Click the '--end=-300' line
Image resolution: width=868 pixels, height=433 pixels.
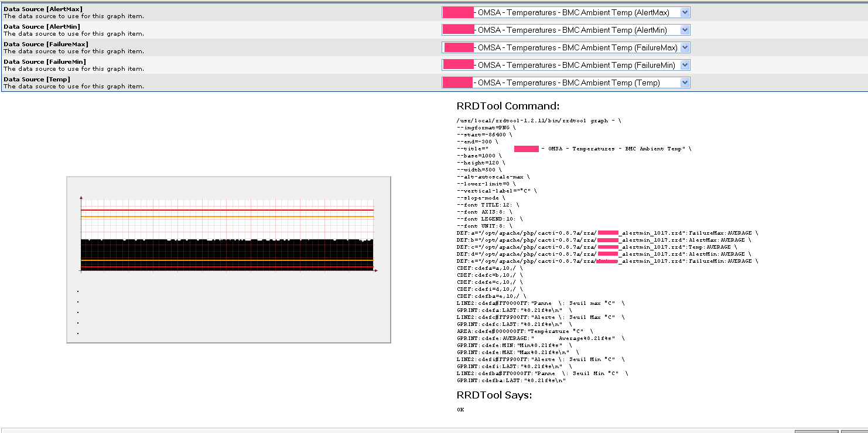click(x=477, y=142)
